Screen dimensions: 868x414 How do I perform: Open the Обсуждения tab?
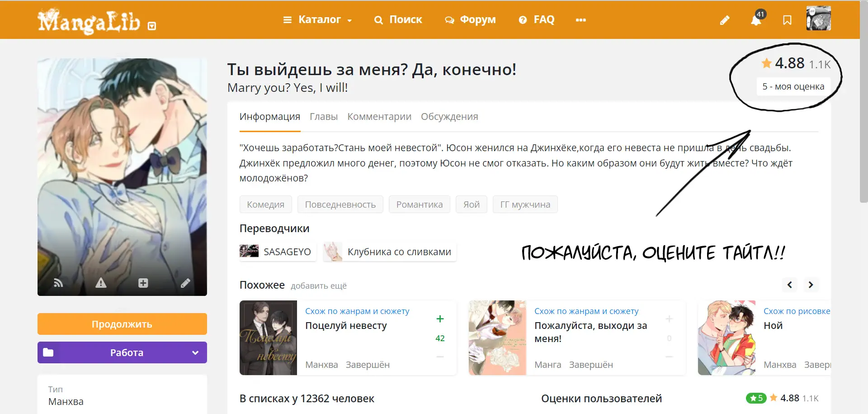[449, 117]
